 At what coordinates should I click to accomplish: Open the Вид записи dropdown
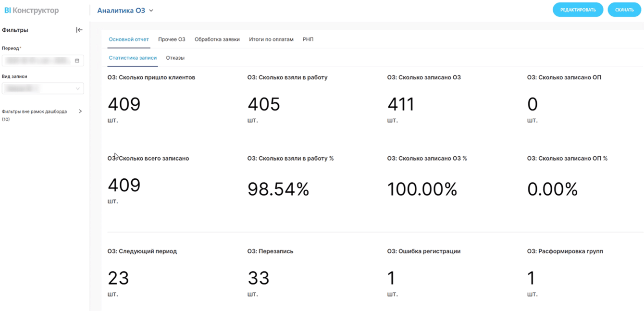coord(43,88)
